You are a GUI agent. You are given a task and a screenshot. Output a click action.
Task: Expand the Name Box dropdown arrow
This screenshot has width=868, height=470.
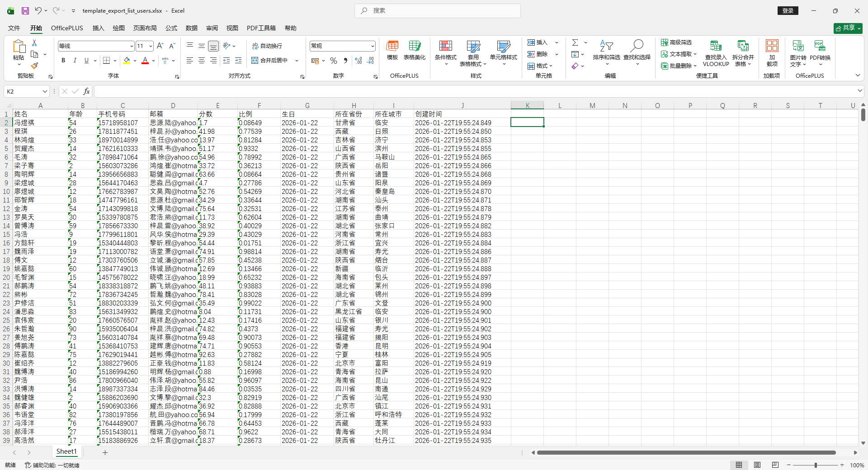(x=44, y=92)
